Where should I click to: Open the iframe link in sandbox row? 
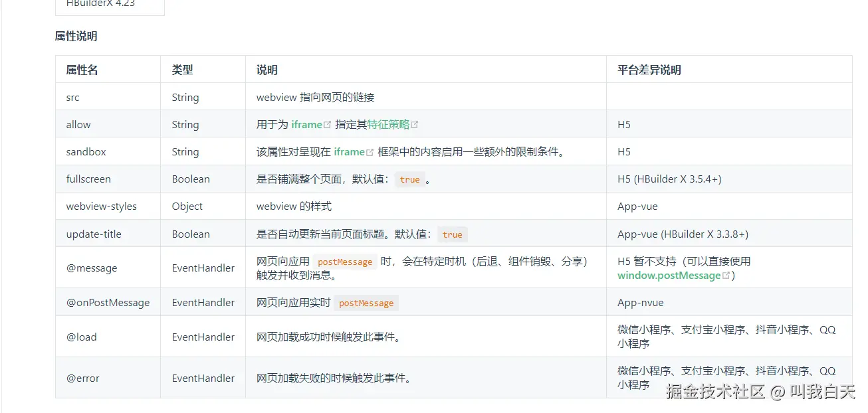coord(349,151)
